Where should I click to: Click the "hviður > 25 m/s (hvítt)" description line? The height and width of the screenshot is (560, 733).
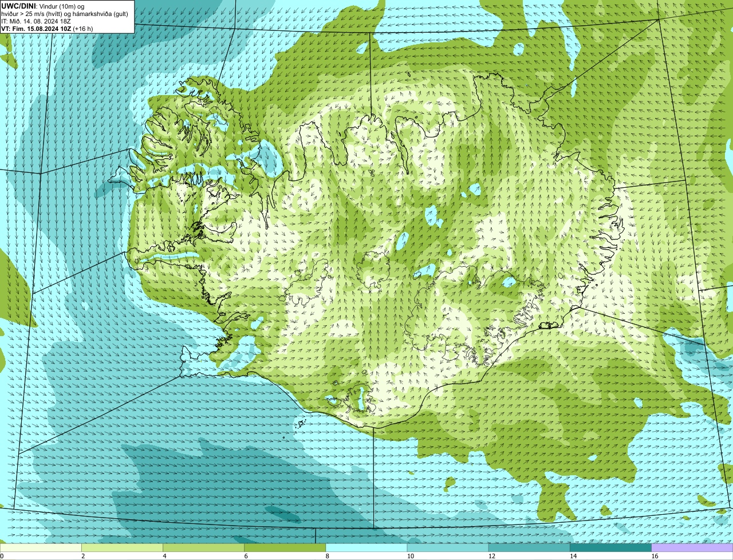64,14
